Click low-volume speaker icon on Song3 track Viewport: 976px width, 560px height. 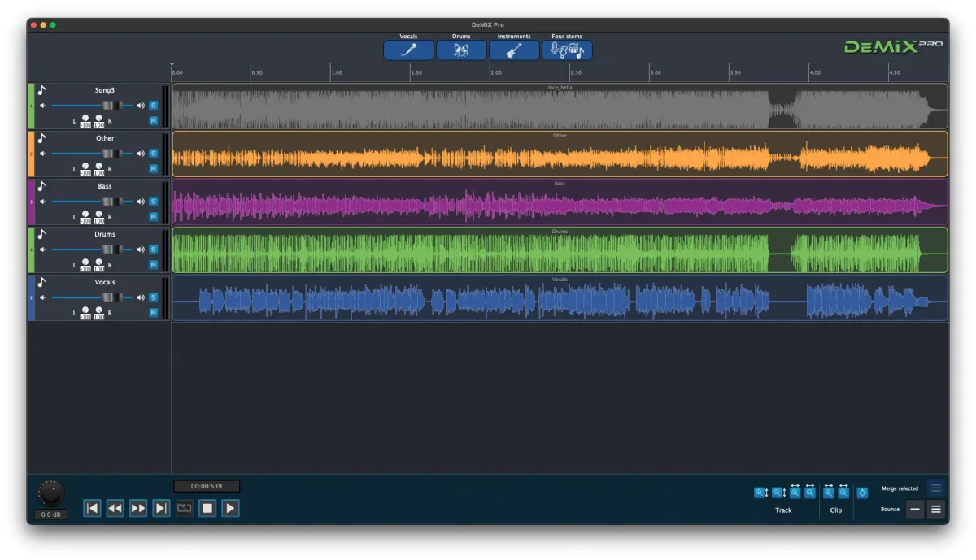click(42, 106)
